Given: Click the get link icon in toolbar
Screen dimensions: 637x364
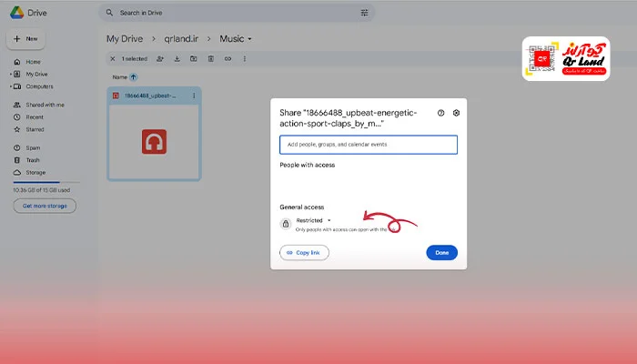Looking at the screenshot, I should (x=227, y=59).
